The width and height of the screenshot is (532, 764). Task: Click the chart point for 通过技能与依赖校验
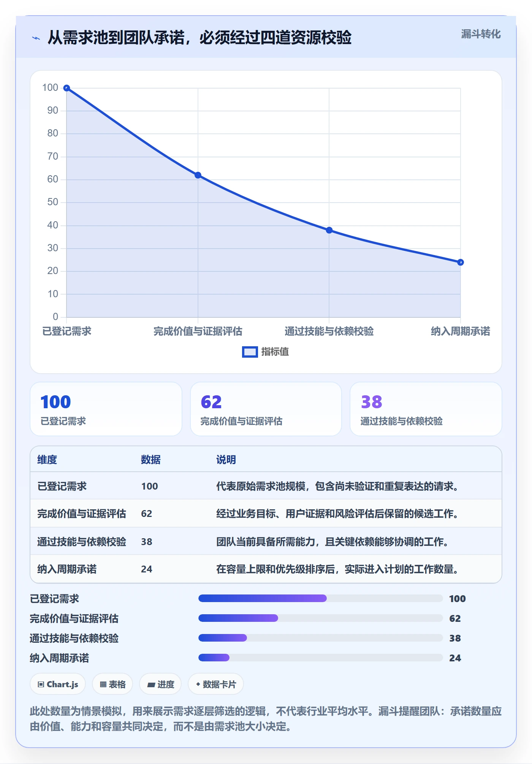(329, 230)
